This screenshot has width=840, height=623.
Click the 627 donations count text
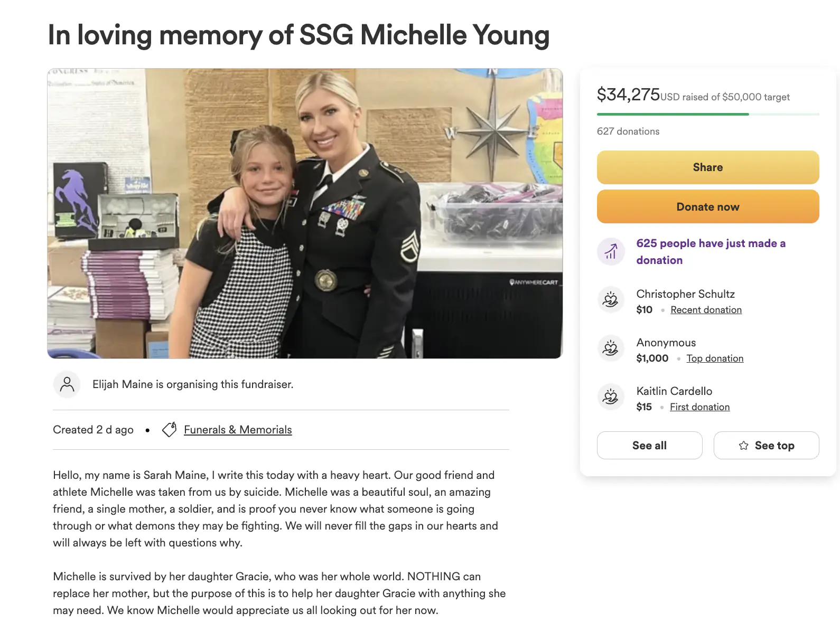point(628,131)
